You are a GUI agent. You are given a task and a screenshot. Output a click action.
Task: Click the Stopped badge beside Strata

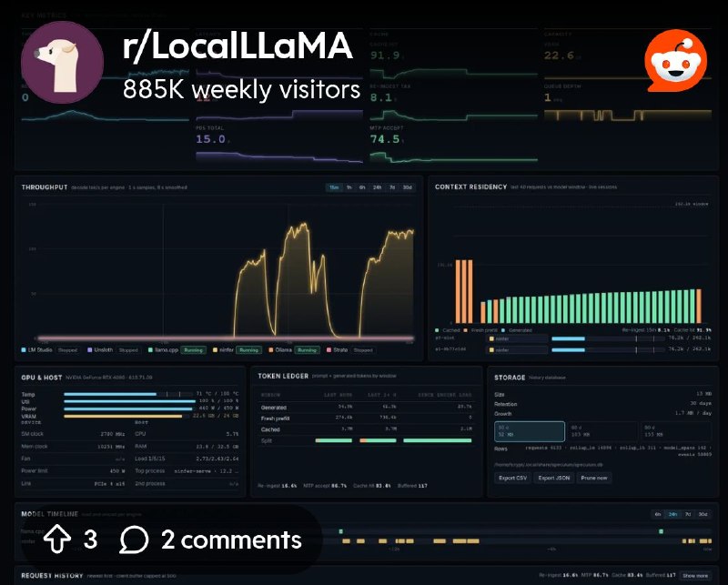pyautogui.click(x=363, y=350)
